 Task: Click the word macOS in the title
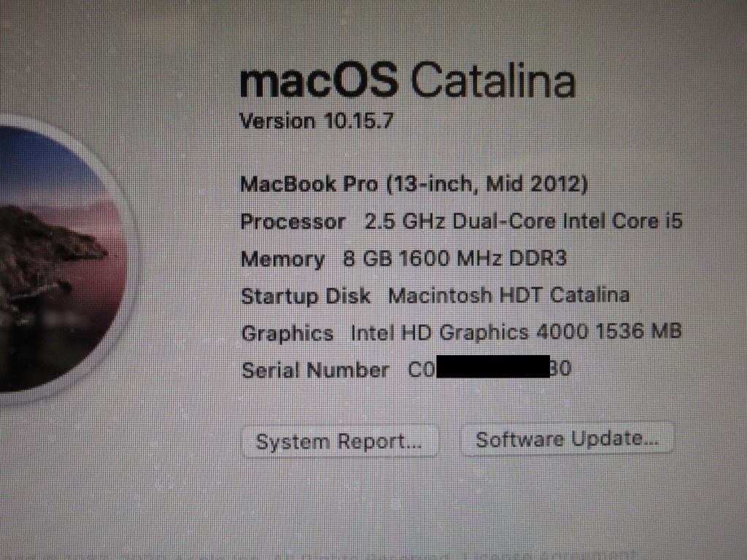pyautogui.click(x=318, y=82)
